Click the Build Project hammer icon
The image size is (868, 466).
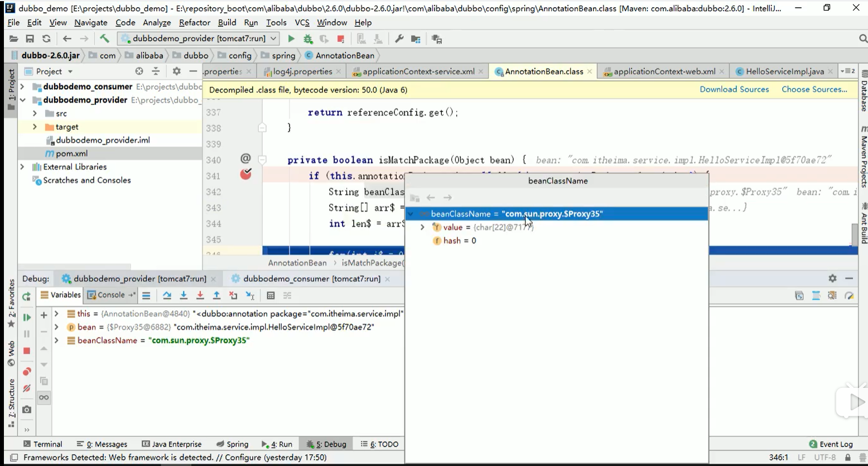coord(104,39)
